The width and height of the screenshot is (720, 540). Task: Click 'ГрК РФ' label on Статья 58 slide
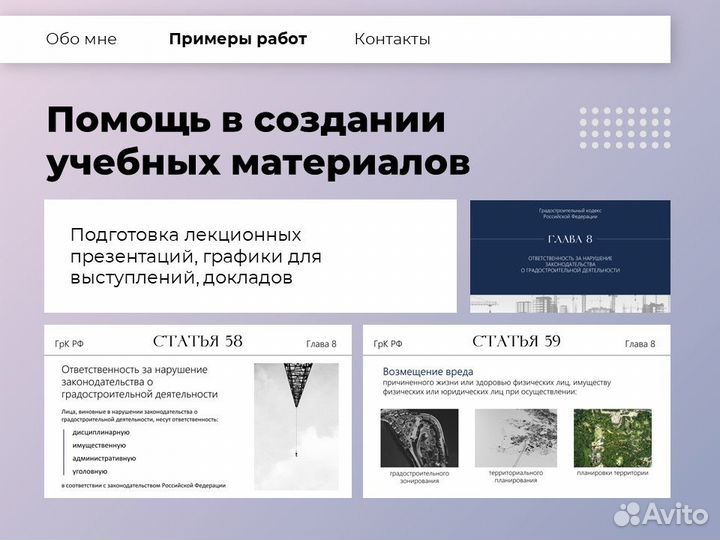click(x=69, y=343)
